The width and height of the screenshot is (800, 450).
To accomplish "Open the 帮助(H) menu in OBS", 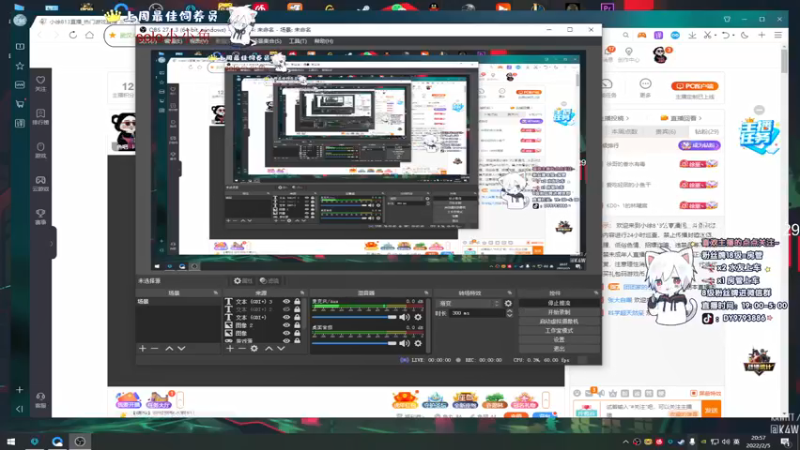I will tap(323, 41).
